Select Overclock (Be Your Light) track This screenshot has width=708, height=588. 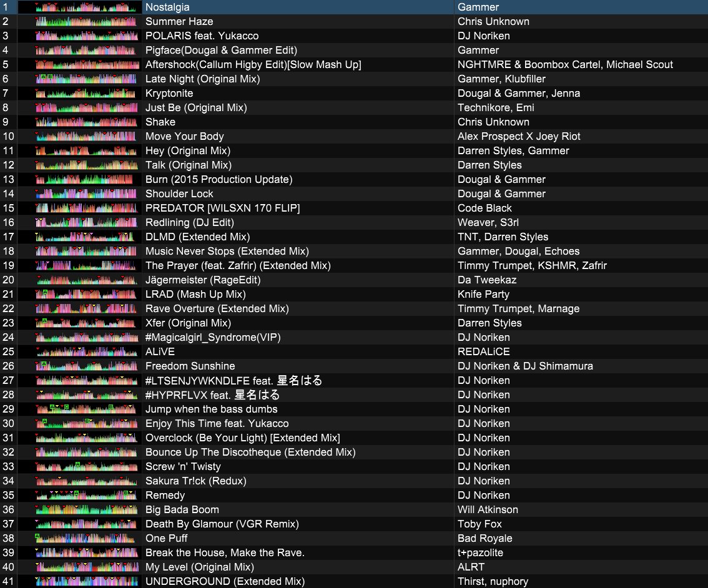(x=242, y=438)
